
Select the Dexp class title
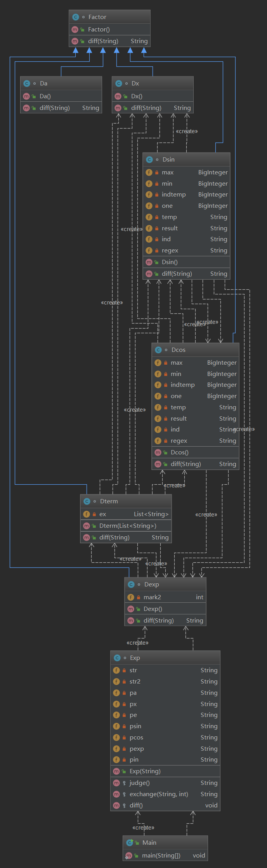pos(152,584)
